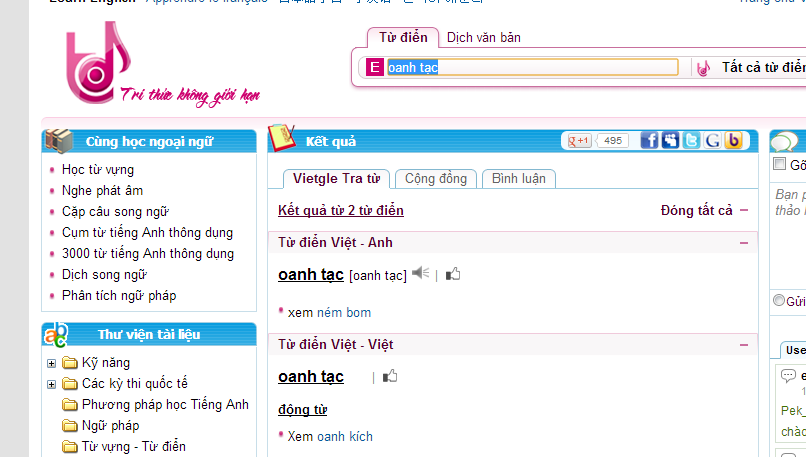Viewport: 806px width, 457px height.
Task: Share result on Facebook
Action: click(649, 140)
